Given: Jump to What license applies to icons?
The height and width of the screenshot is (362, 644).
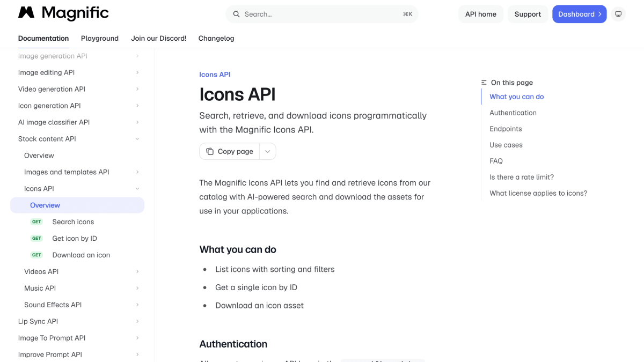Looking at the screenshot, I should coord(538,193).
